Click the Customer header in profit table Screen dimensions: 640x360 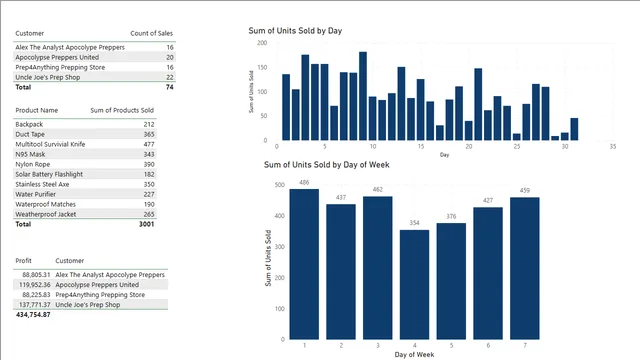pyautogui.click(x=69, y=261)
